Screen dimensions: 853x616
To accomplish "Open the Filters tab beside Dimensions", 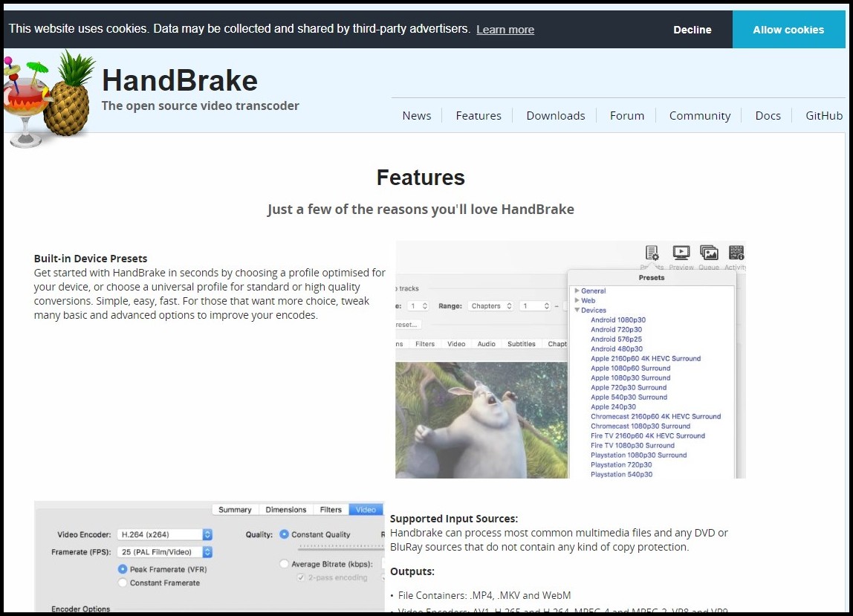I will coord(331,510).
